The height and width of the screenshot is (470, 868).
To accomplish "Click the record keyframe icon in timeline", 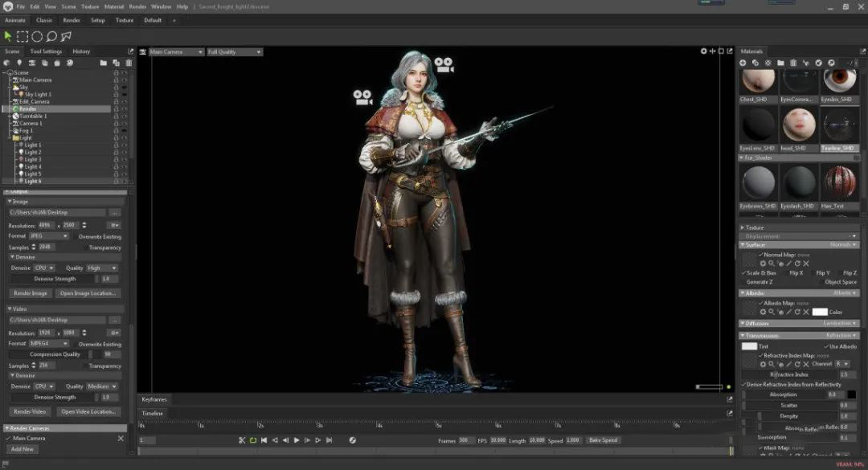I will [353, 440].
